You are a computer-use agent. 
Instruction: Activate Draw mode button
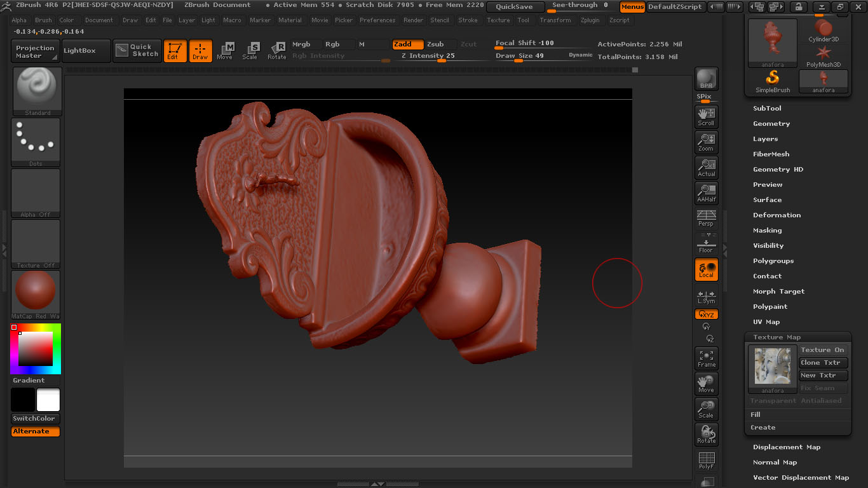click(200, 51)
